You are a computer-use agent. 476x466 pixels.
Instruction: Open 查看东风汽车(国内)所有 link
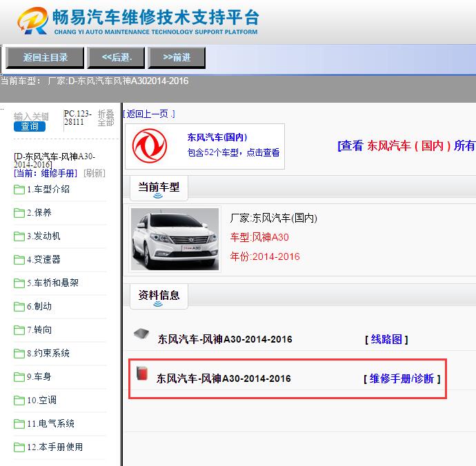click(406, 145)
